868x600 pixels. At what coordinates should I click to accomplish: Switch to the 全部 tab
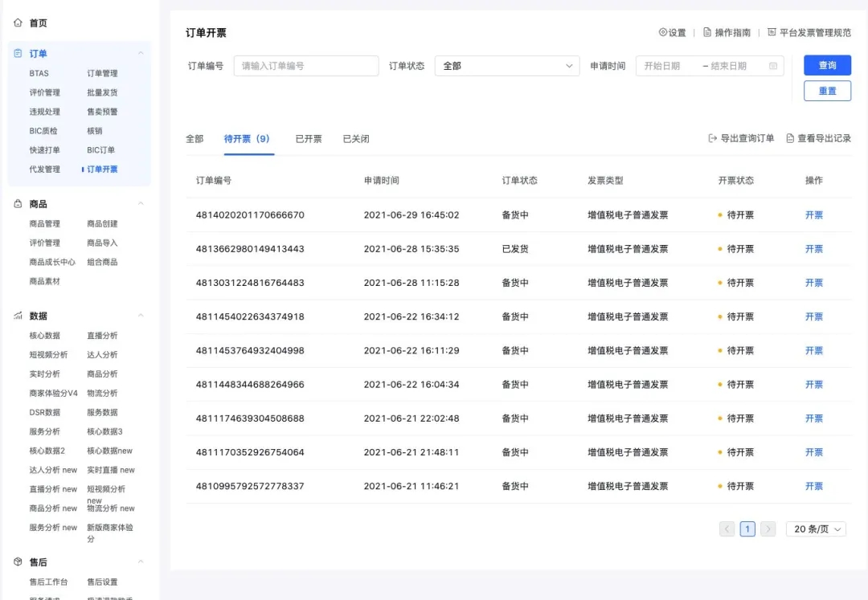(x=194, y=139)
